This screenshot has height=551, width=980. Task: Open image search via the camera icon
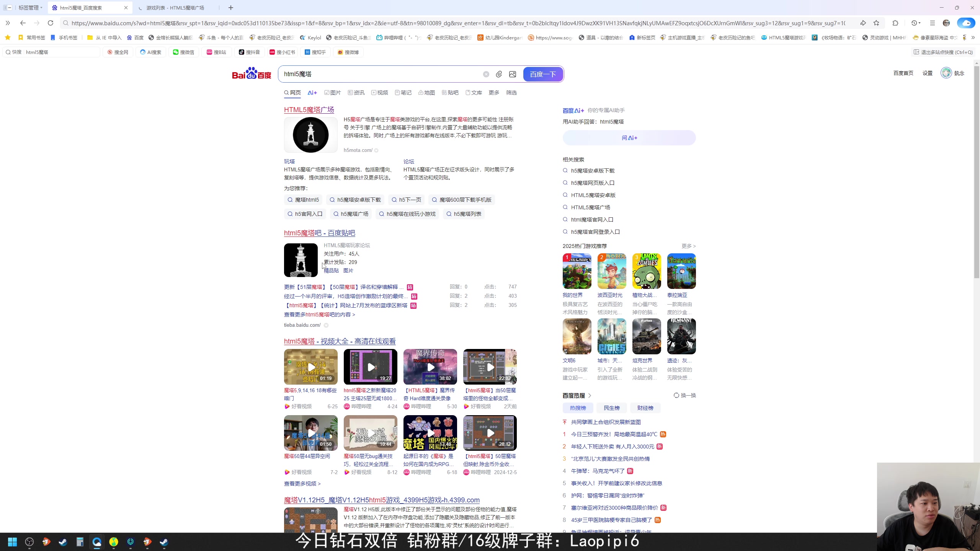[x=513, y=74]
